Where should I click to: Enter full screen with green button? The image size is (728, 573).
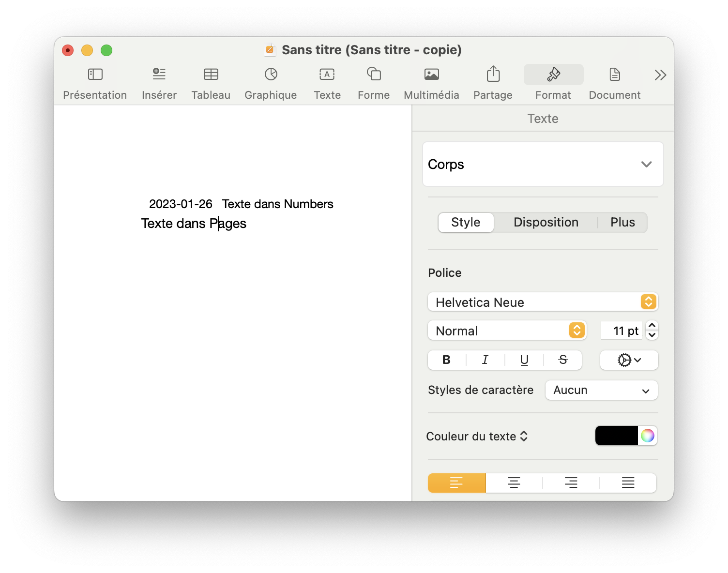pos(106,50)
